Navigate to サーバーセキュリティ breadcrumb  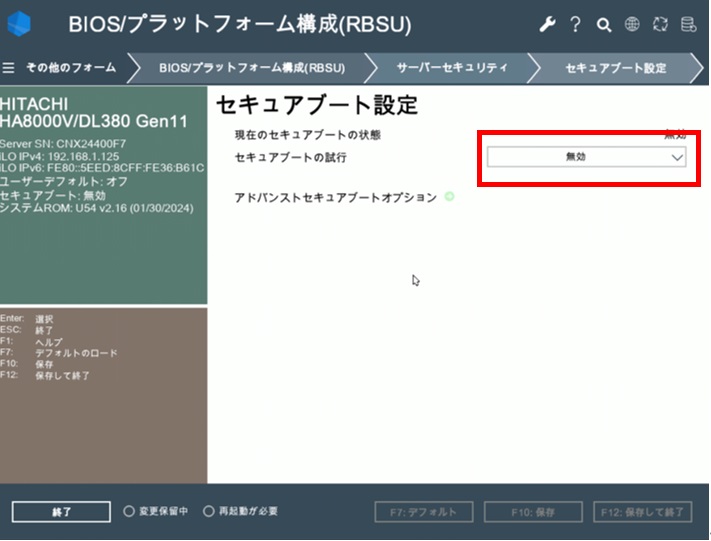coord(452,68)
